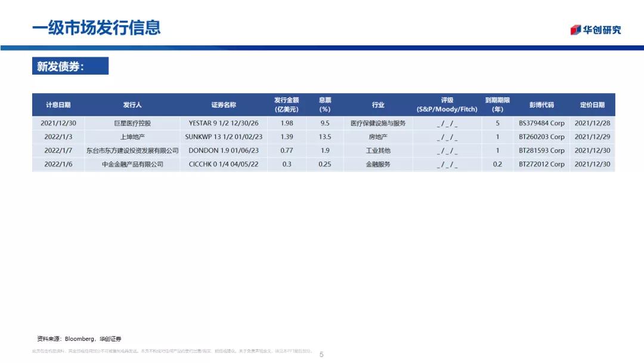644x363 pixels.
Task: Click the 发行人 column header
Action: [132, 105]
